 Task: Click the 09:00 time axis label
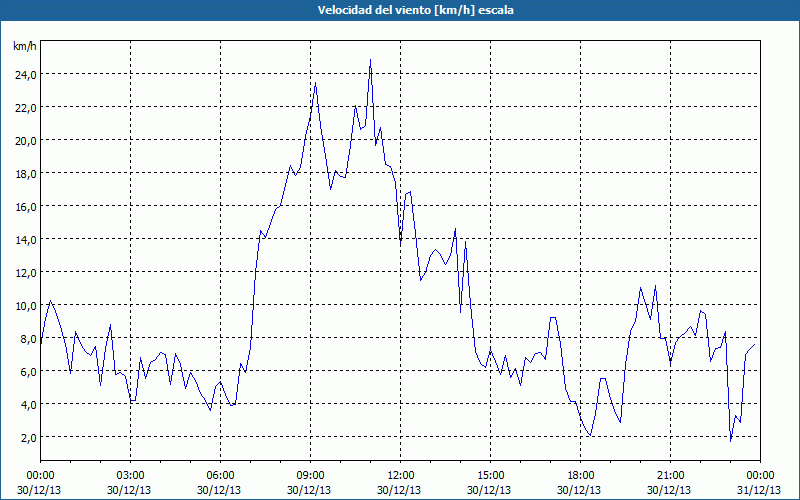[x=311, y=476]
